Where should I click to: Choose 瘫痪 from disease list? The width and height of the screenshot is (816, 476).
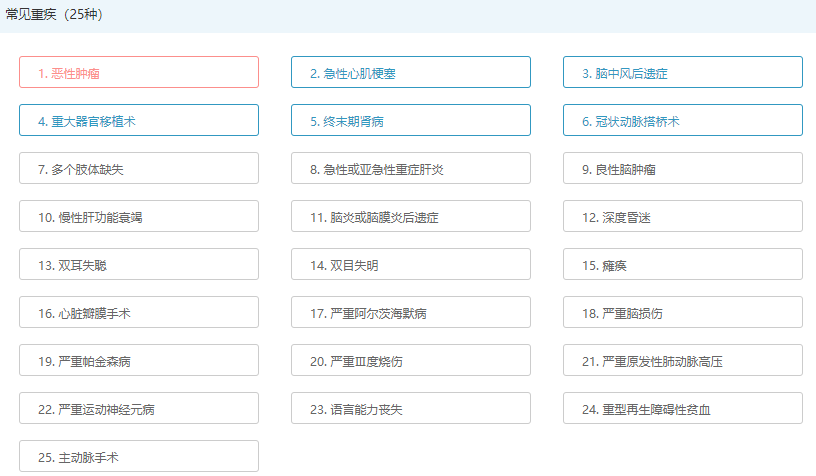(x=682, y=265)
